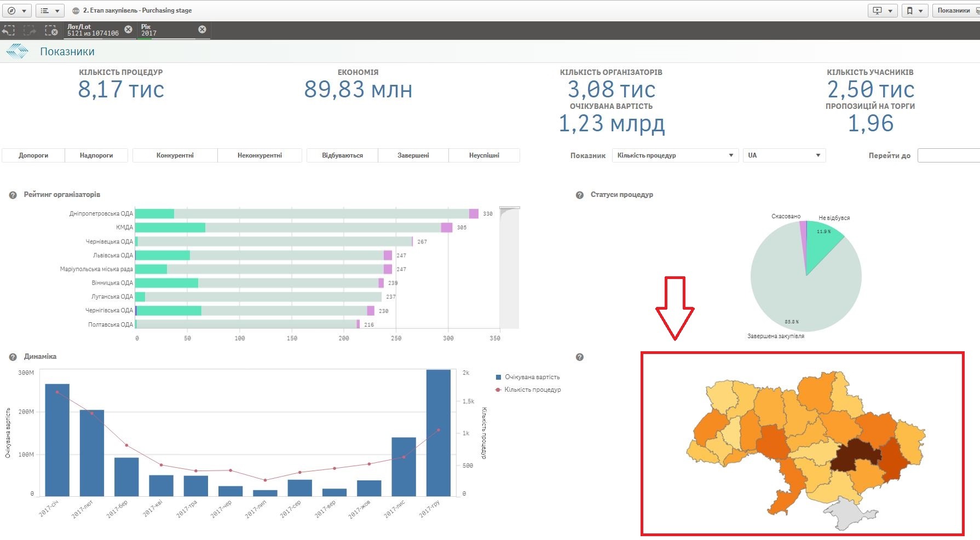Open the Показники sheet selector

coord(955,10)
